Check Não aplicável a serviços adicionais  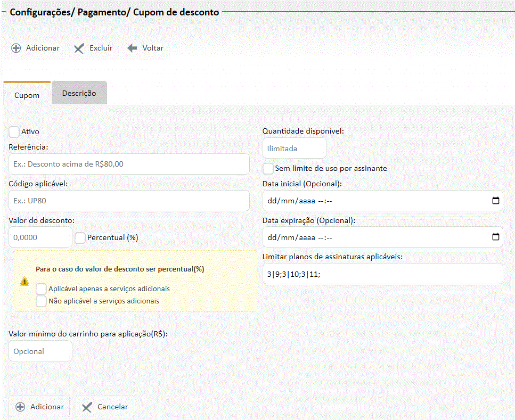(41, 301)
